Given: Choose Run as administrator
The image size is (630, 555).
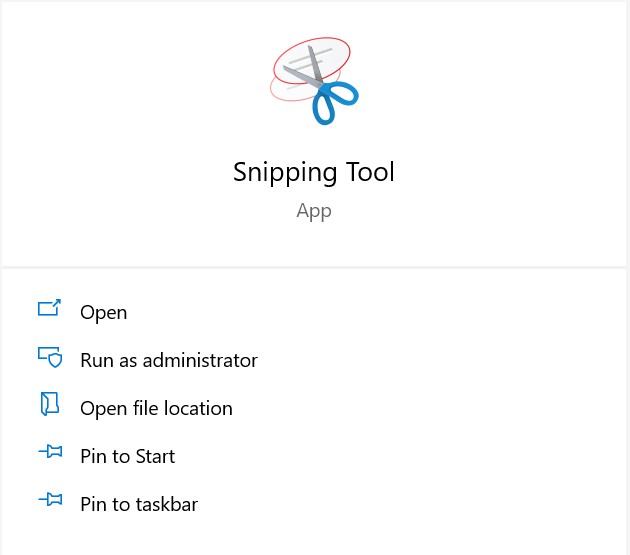Looking at the screenshot, I should [169, 360].
